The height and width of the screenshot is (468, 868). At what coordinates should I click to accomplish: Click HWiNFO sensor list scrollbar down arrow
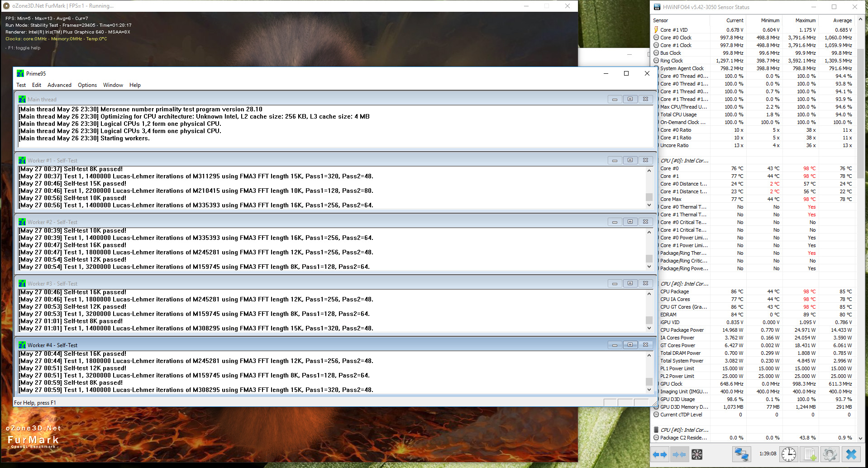click(860, 438)
